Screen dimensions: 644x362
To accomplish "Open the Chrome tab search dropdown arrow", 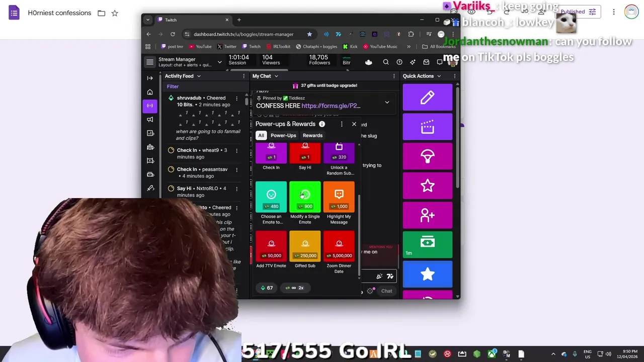I will click(148, 20).
